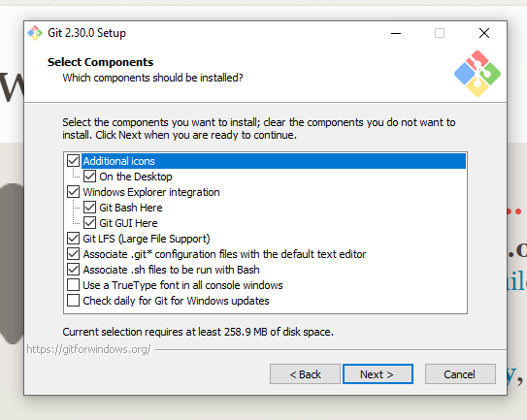
Task: Toggle the Git GUI Here checkbox
Action: [x=89, y=223]
